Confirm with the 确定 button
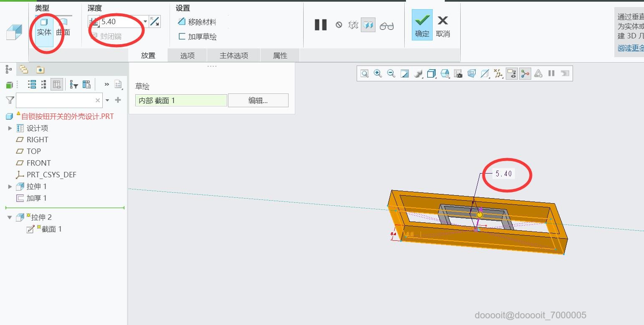Image resolution: width=644 pixels, height=325 pixels. point(422,25)
